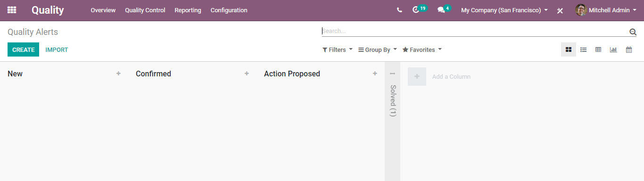Switch to graph view
644x181 pixels.
[613, 49]
